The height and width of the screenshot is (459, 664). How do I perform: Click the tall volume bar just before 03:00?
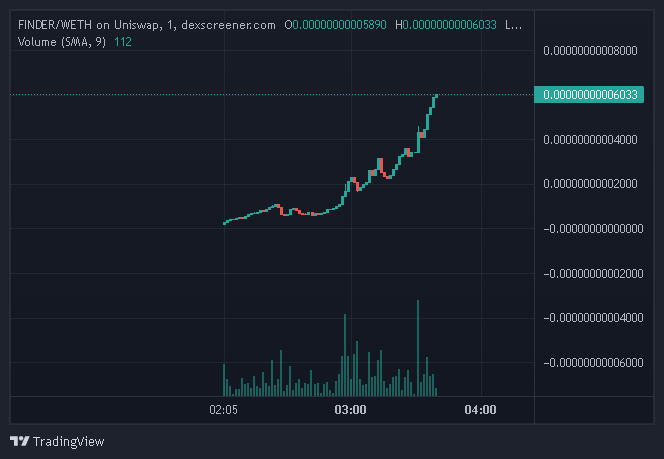[x=345, y=355]
